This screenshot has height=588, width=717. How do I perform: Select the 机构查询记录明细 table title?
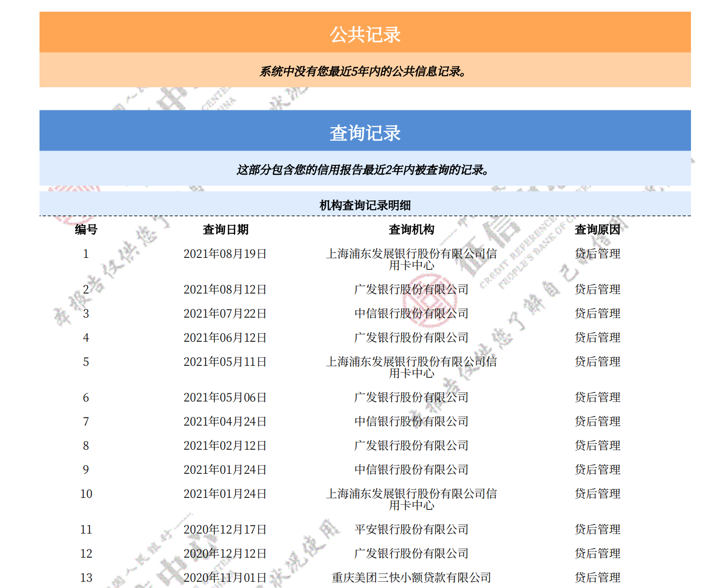pyautogui.click(x=365, y=205)
